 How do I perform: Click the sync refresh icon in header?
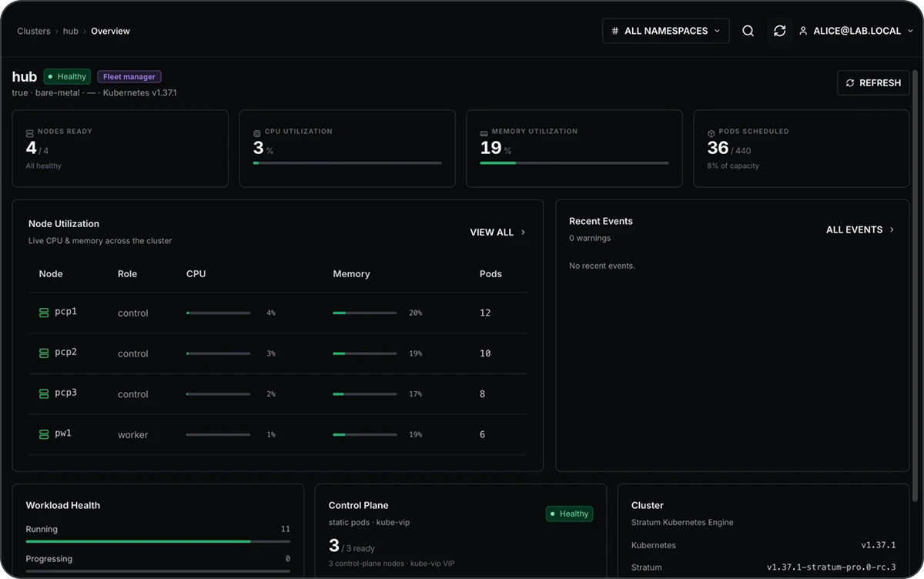[779, 31]
